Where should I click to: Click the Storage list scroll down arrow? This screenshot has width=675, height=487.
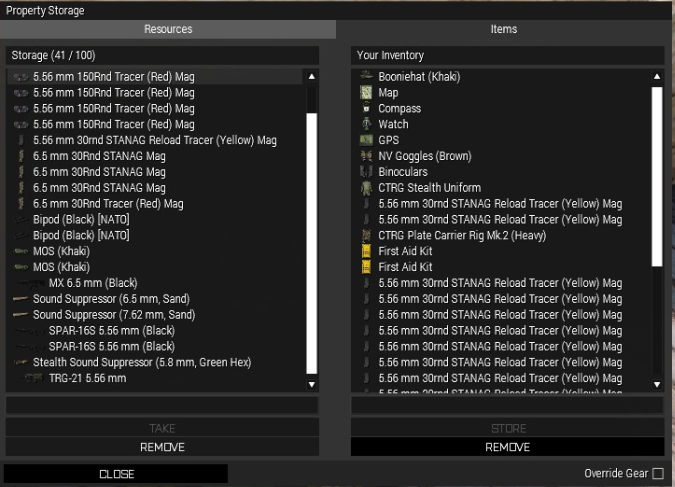[x=312, y=384]
